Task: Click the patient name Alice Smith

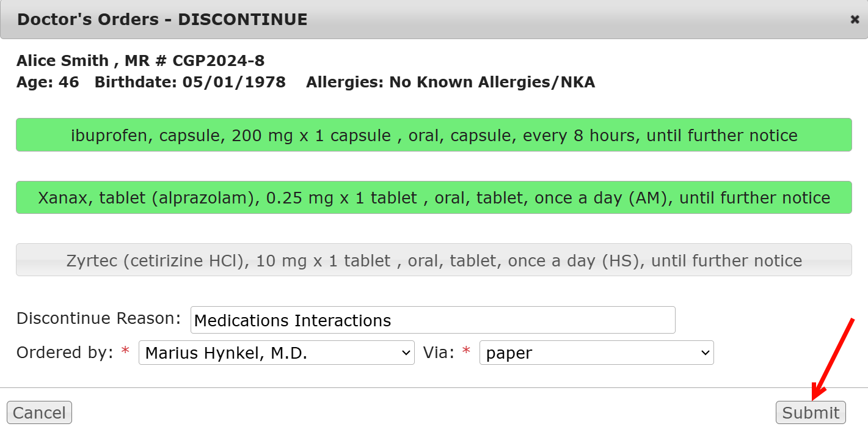Action: point(62,60)
